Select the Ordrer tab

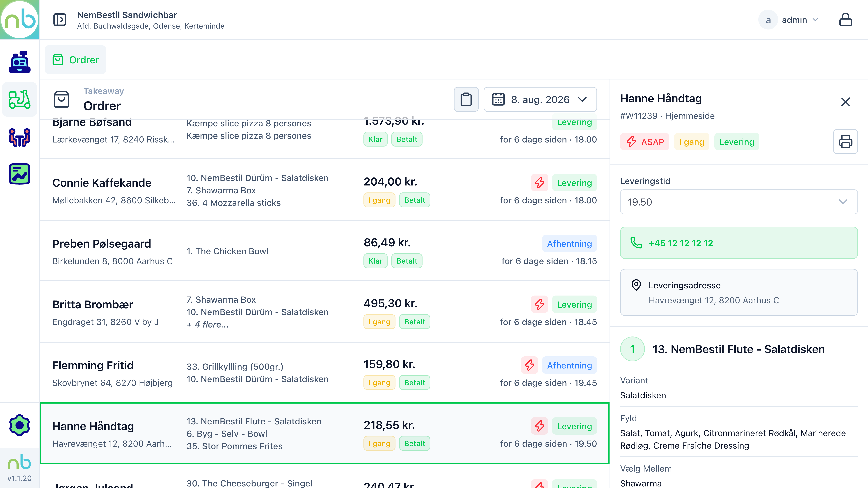tap(75, 60)
